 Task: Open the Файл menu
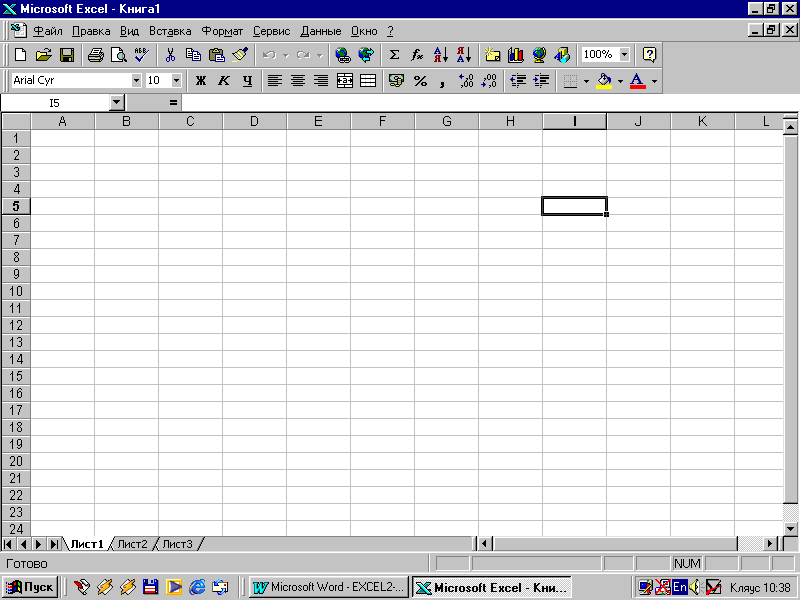[47, 31]
